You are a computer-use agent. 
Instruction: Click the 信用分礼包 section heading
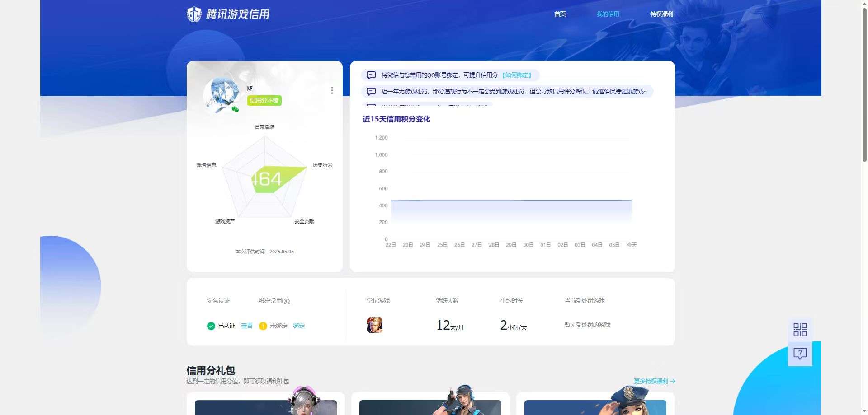[211, 370]
